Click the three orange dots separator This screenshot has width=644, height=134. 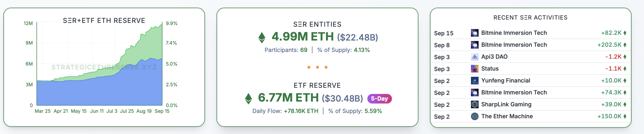click(317, 67)
